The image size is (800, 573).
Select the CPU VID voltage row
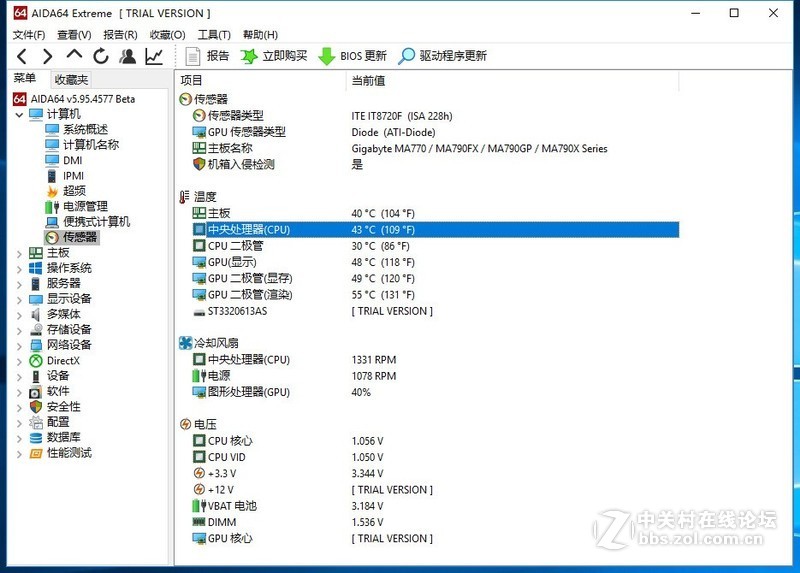[435, 457]
